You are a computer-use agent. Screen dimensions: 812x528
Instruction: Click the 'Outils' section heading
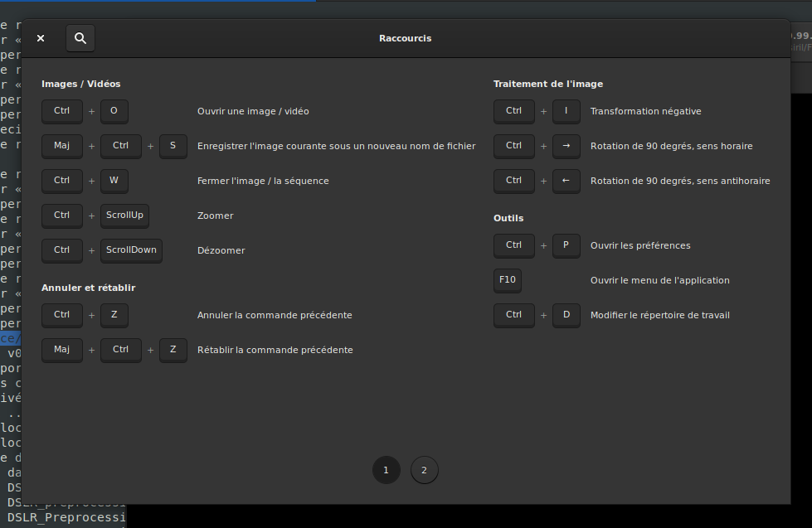click(x=508, y=219)
